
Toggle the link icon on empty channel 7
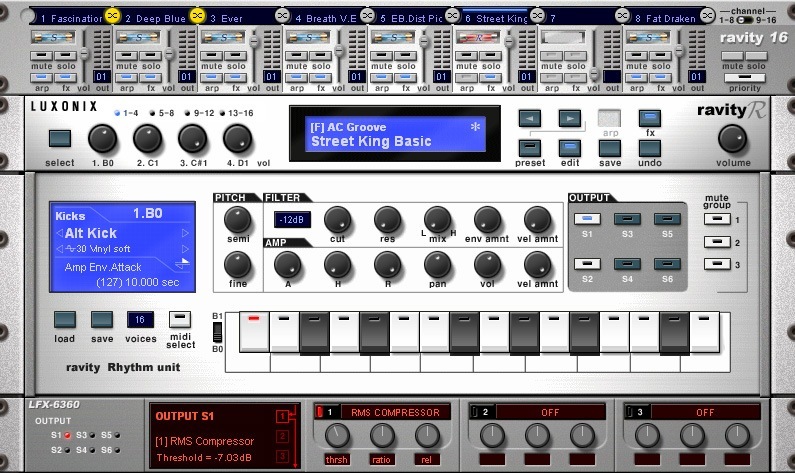[x=622, y=16]
